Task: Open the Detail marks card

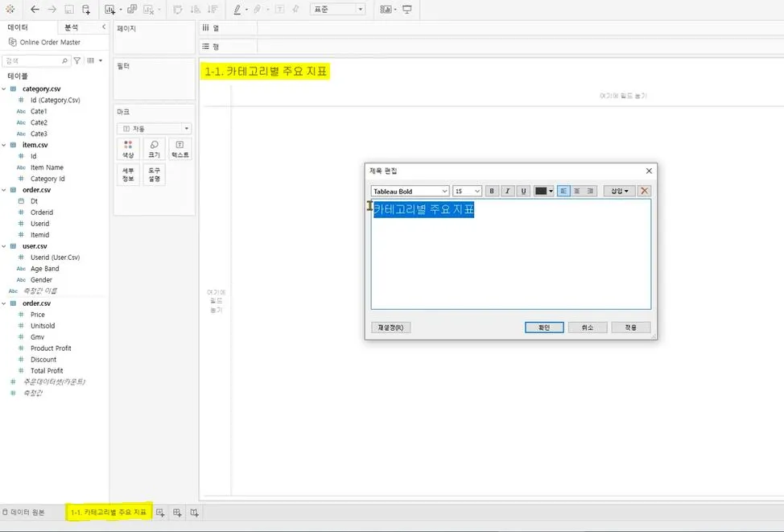Action: pyautogui.click(x=128, y=175)
